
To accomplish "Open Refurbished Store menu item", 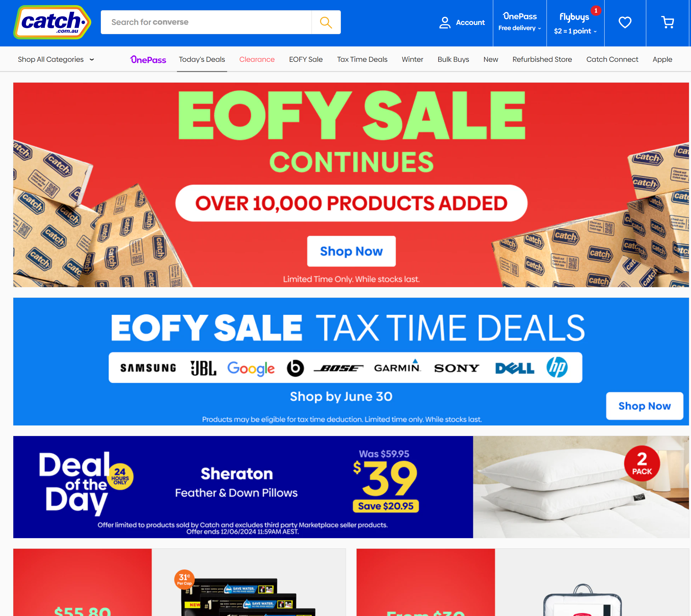I will tap(542, 59).
